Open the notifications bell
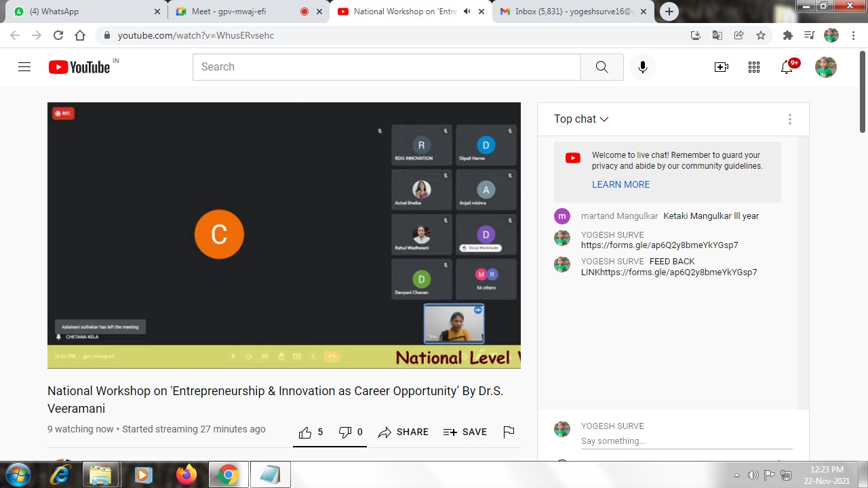 click(x=787, y=67)
